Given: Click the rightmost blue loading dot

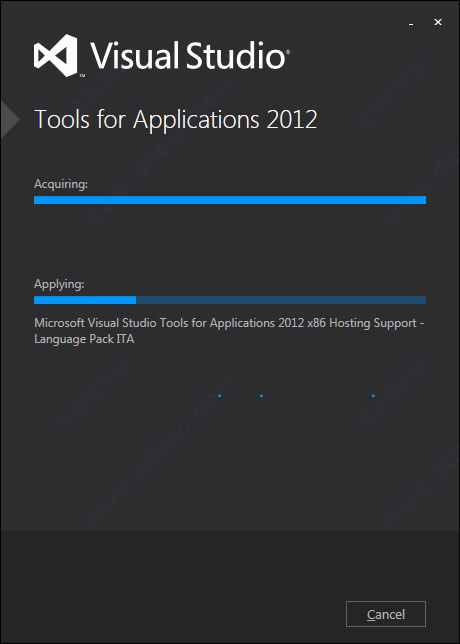Looking at the screenshot, I should (x=373, y=396).
